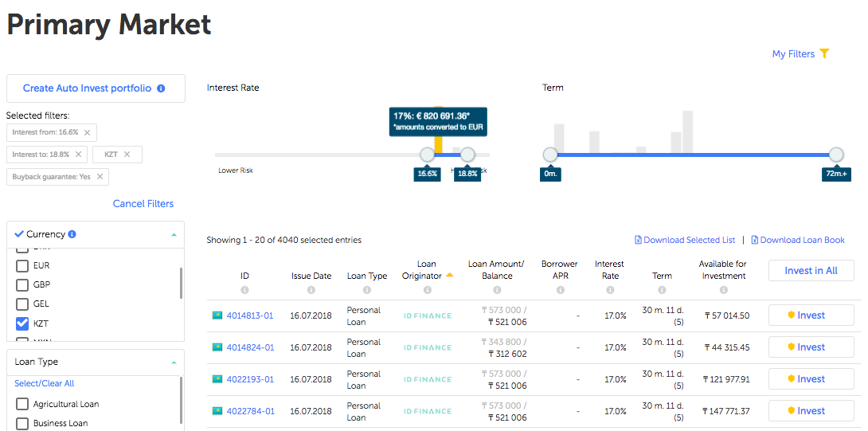This screenshot has width=868, height=431.
Task: Click Create Auto Invest portfolio button
Action: tap(96, 88)
